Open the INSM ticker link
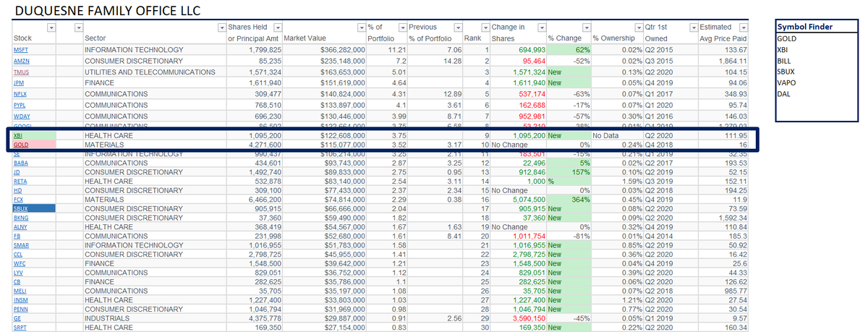 pos(20,299)
